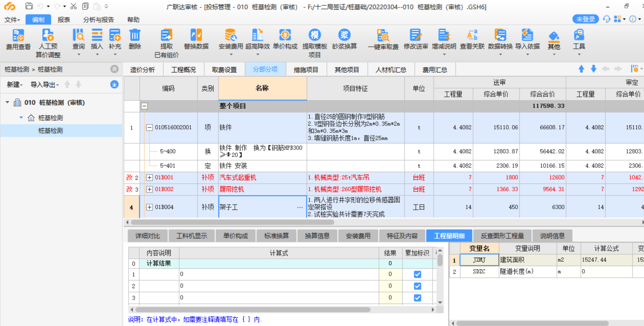Open the 其他 toolbar icon
The height and width of the screenshot is (326, 644).
554,36
